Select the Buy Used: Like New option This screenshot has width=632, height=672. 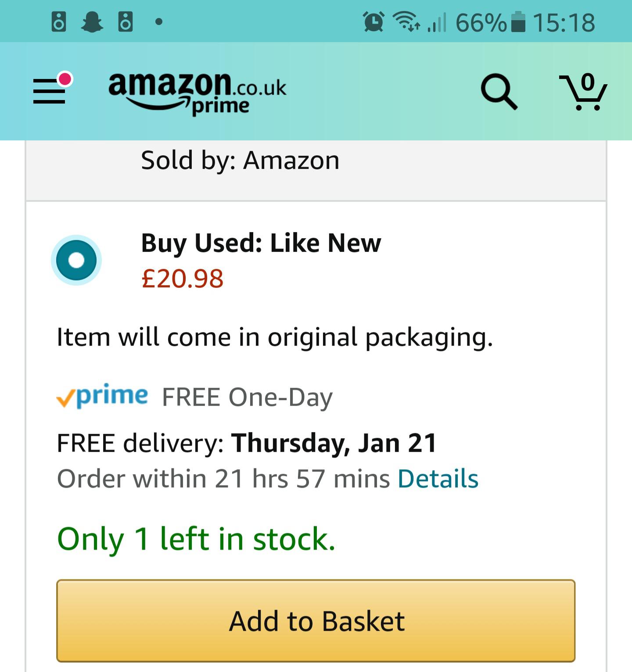pos(76,260)
